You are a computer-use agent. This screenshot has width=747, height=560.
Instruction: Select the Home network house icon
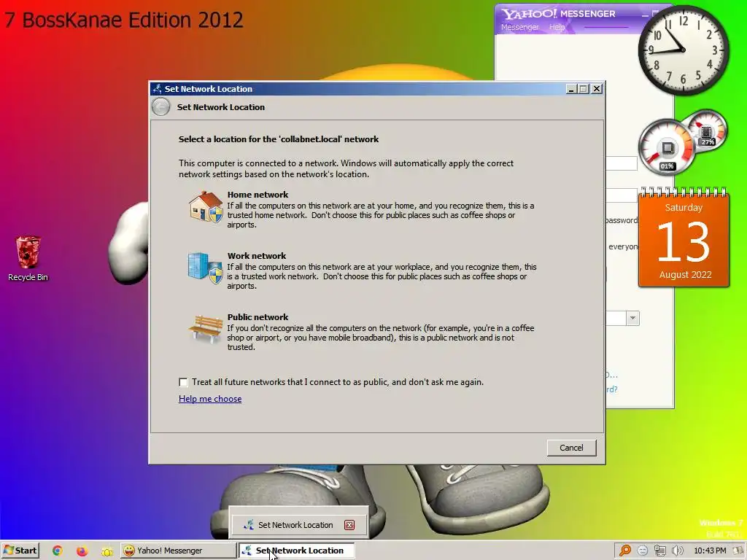click(206, 206)
